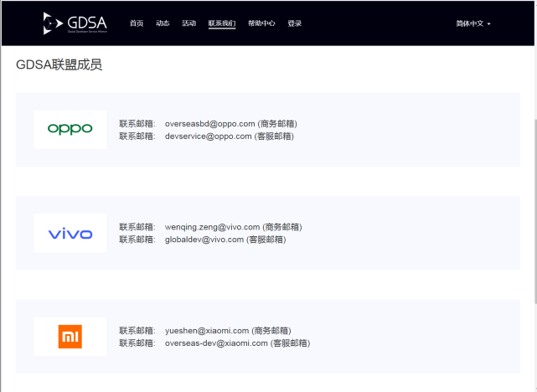This screenshot has width=537, height=392.
Task: Select the 联系我们 nav item
Action: click(x=222, y=23)
